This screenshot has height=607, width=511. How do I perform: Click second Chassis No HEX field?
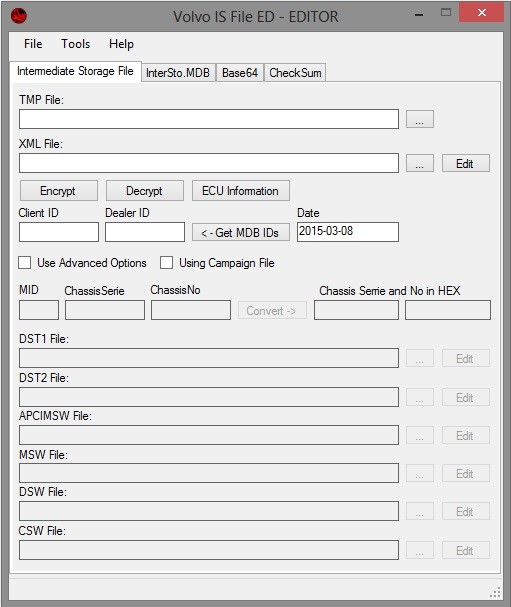pyautogui.click(x=448, y=310)
